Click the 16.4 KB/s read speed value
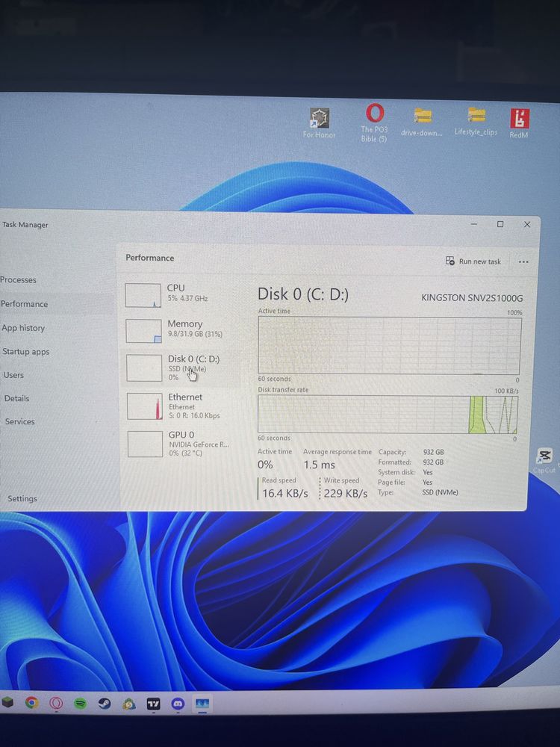This screenshot has height=747, width=560. 284,493
